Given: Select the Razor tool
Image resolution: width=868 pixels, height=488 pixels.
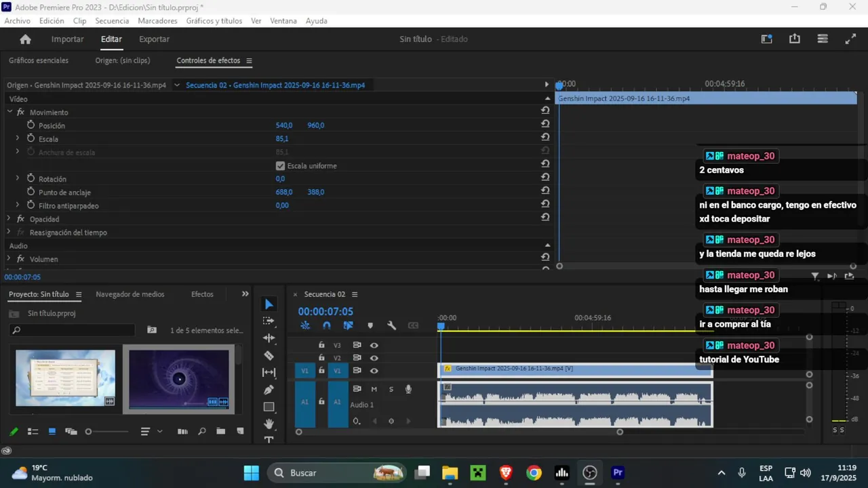Looking at the screenshot, I should pos(269,355).
